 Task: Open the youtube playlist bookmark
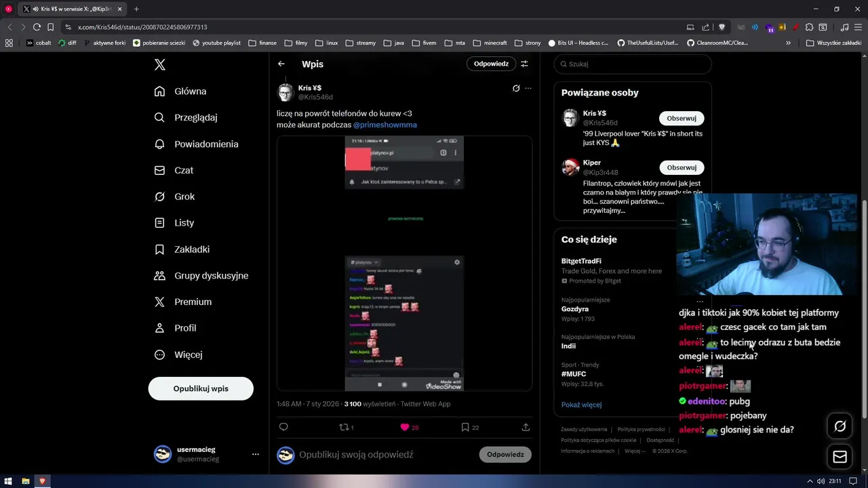216,43
